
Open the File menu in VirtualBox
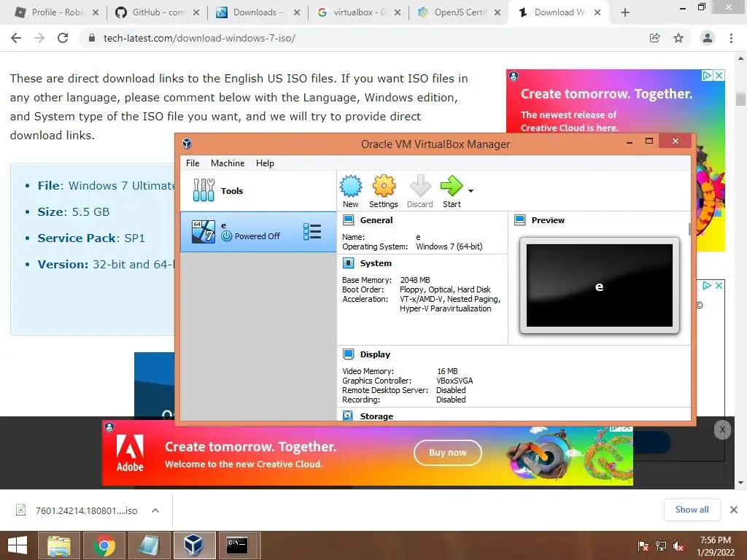coord(193,163)
